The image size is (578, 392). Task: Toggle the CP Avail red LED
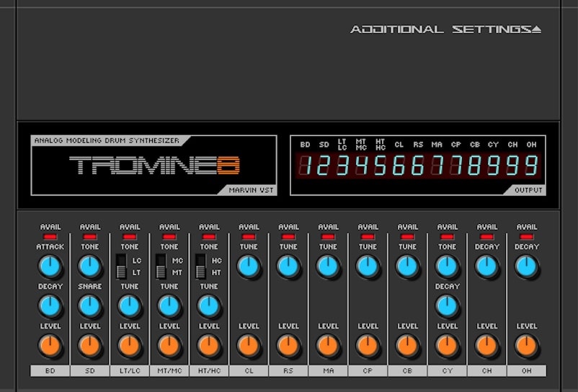point(368,236)
